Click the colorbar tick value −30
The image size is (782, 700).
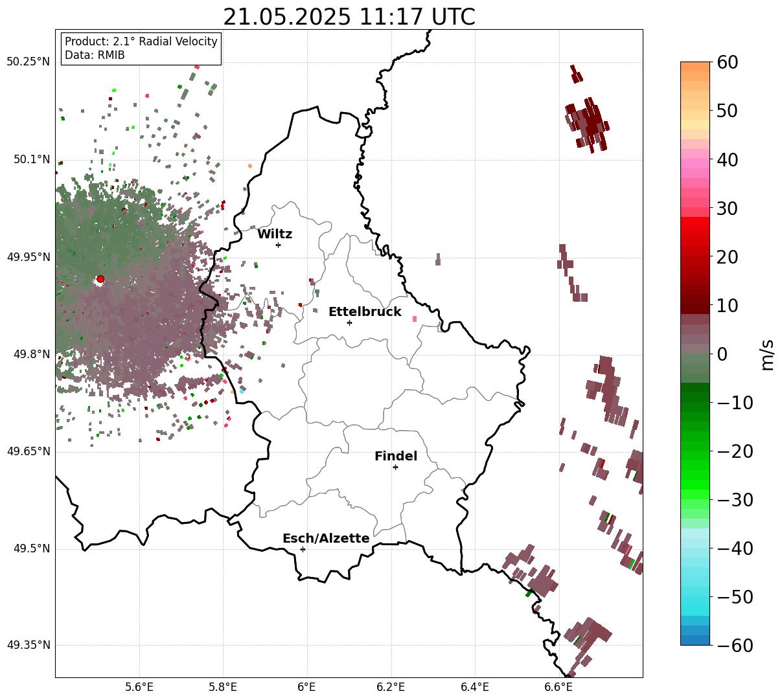[x=735, y=500]
